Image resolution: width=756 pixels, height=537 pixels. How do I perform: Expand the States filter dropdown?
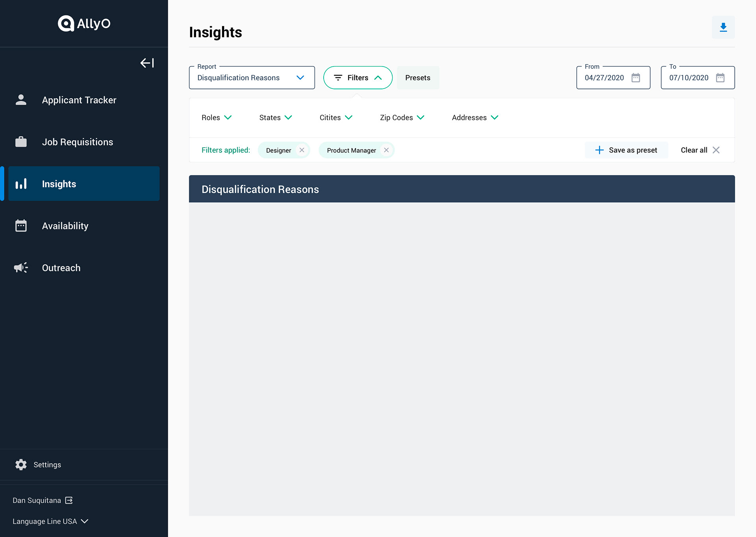point(276,118)
